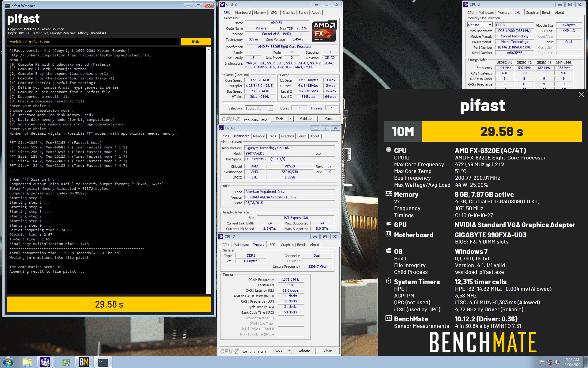The width and height of the screenshot is (588, 368).
Task: Click Core Speed value 4720.78 MHz
Action: click(260, 80)
